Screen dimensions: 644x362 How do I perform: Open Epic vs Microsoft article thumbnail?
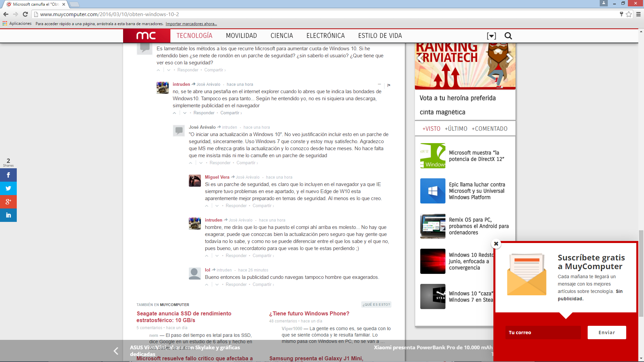[x=433, y=191]
